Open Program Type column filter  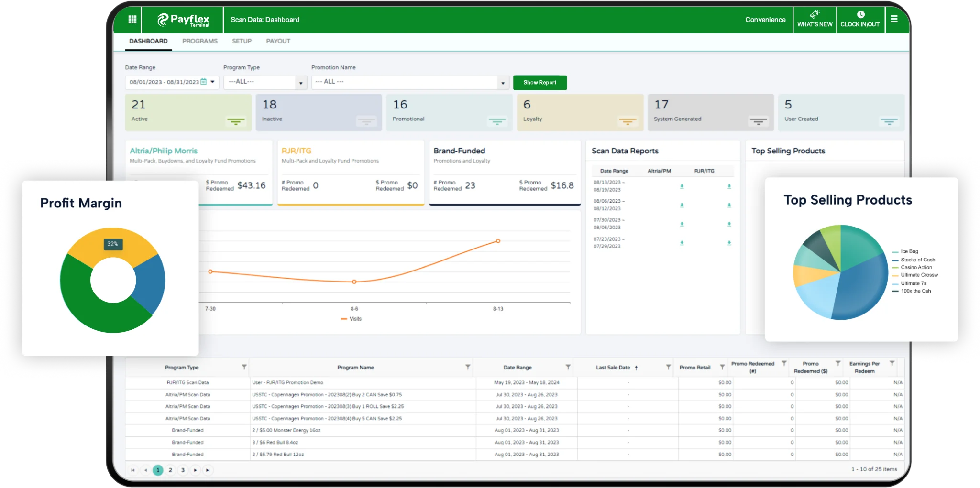coord(244,367)
